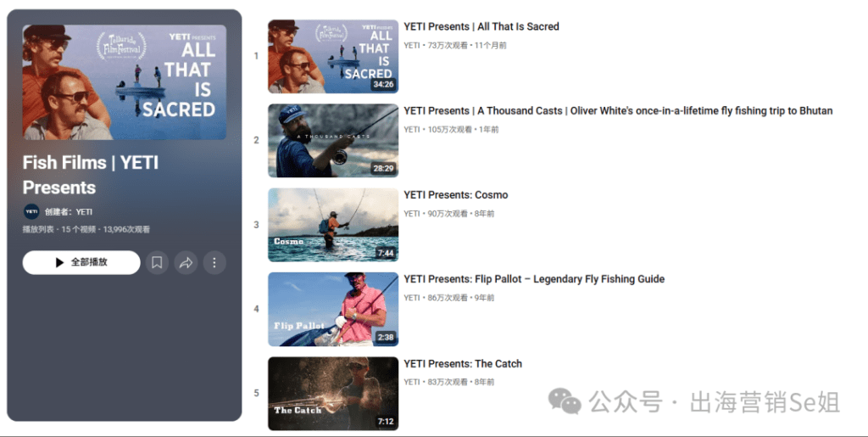Click the YETI Presents: Cosmo title
This screenshot has height=437, width=868.
456,195
